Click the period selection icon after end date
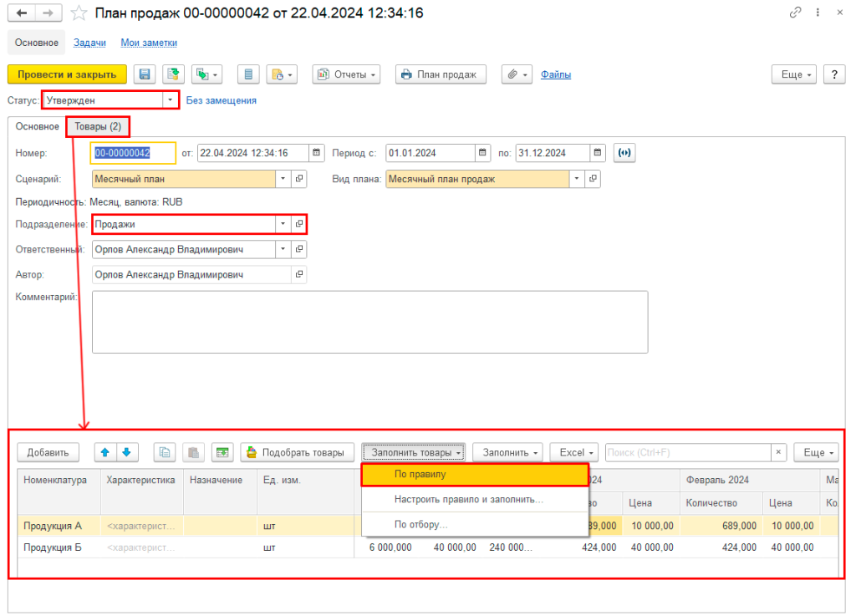The height and width of the screenshot is (616, 856). click(624, 153)
